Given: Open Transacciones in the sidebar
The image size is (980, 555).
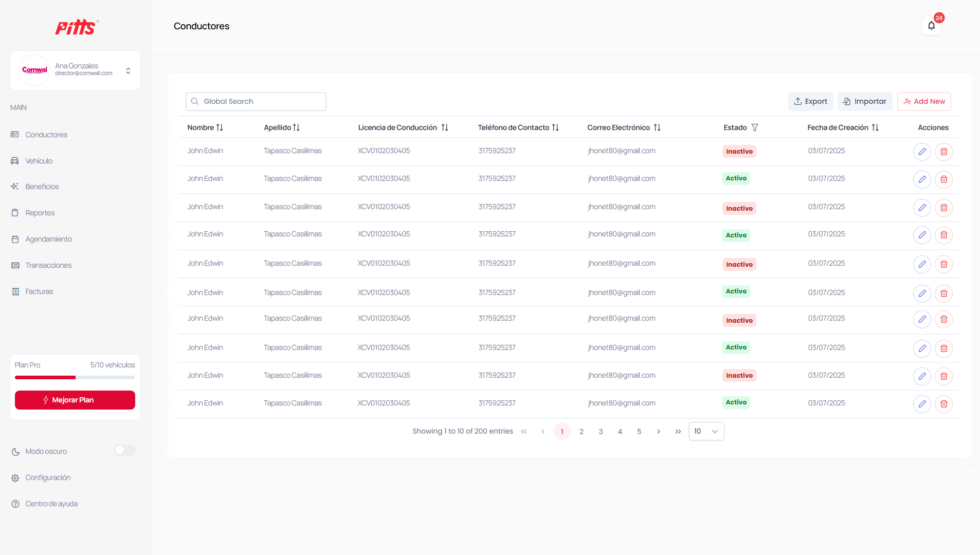Looking at the screenshot, I should tap(48, 265).
